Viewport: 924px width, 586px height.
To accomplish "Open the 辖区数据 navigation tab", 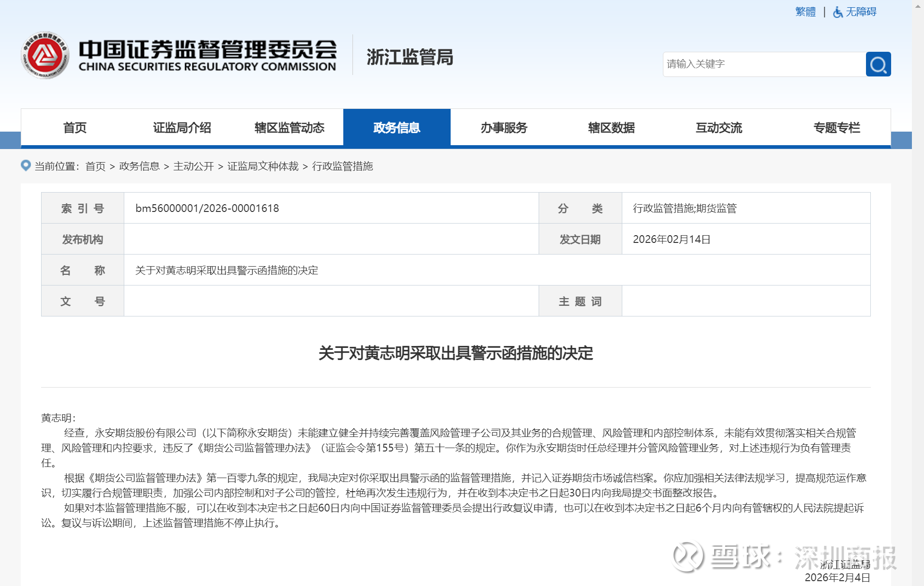I will click(611, 128).
